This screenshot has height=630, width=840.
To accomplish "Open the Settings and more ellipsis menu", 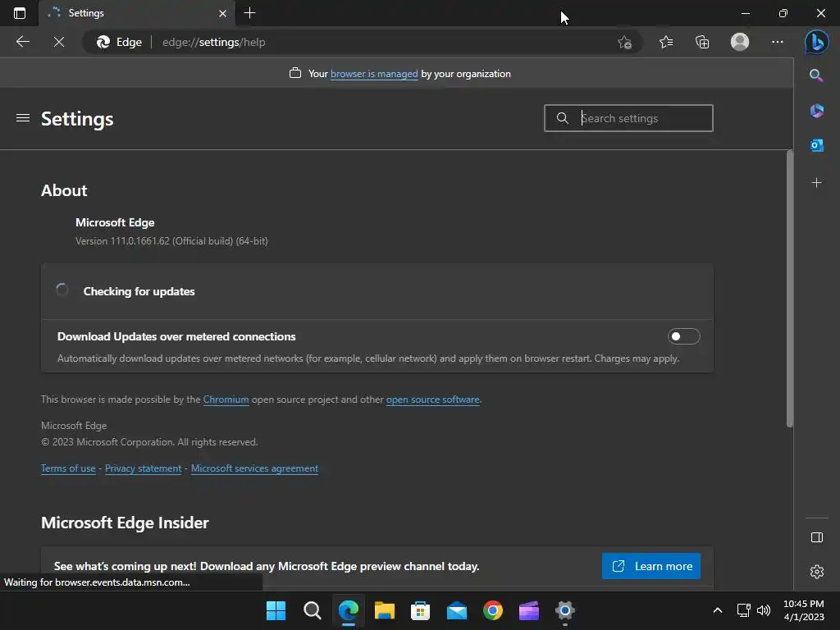I will [778, 42].
